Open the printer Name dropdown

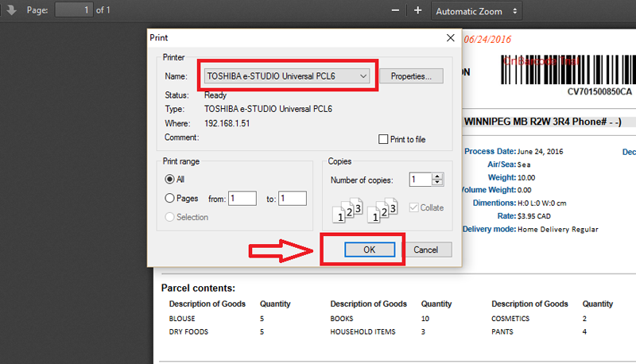pyautogui.click(x=287, y=76)
